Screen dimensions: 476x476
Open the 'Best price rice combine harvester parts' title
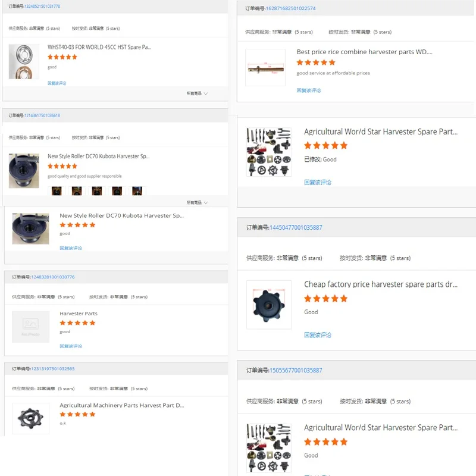tap(364, 52)
